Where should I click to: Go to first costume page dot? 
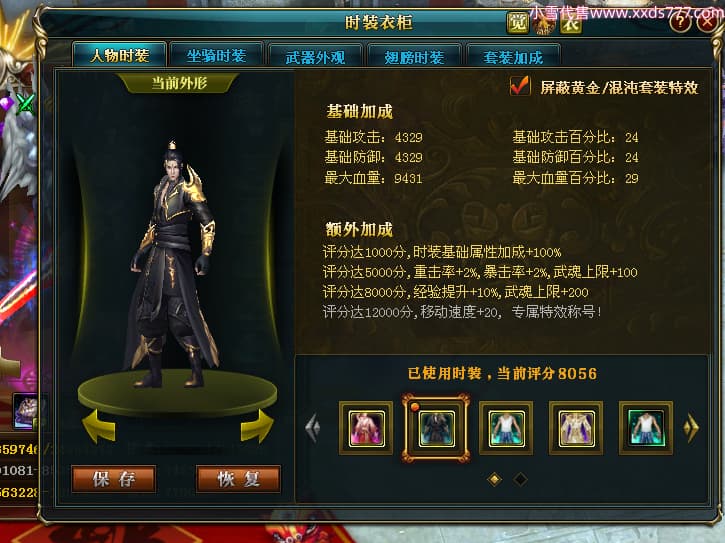(x=494, y=479)
